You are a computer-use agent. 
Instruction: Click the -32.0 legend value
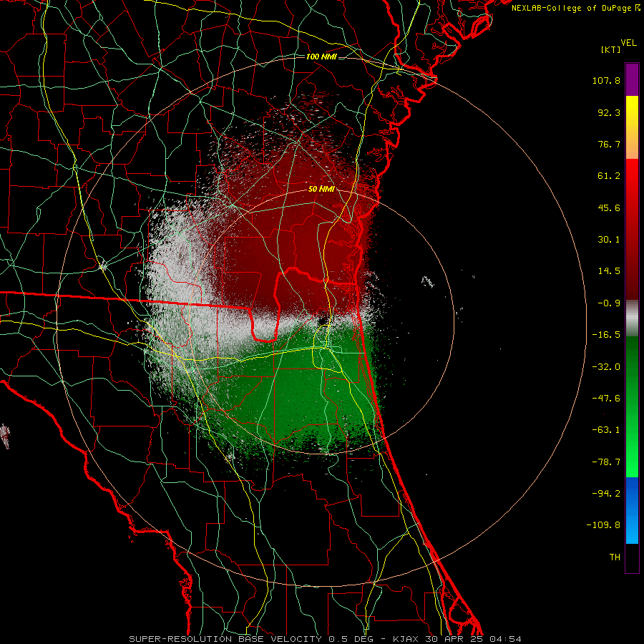pyautogui.click(x=606, y=367)
